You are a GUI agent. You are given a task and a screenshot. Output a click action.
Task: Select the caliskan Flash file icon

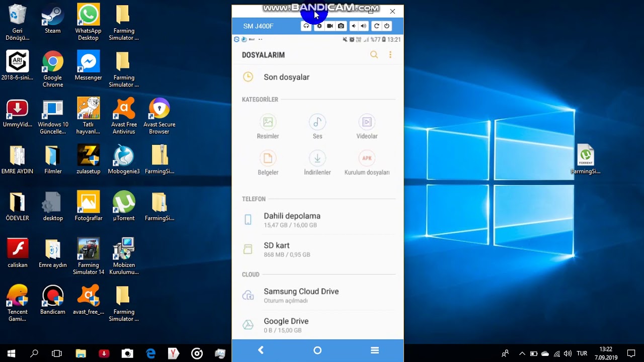click(18, 253)
